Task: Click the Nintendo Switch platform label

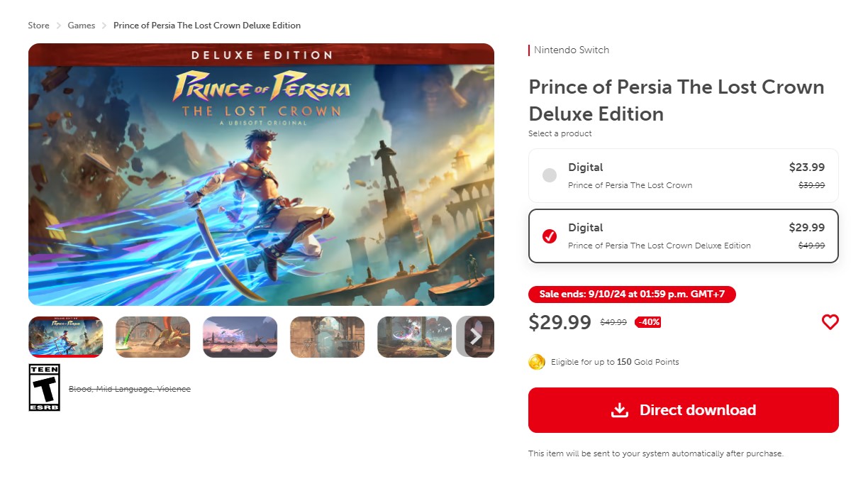Action: 571,50
